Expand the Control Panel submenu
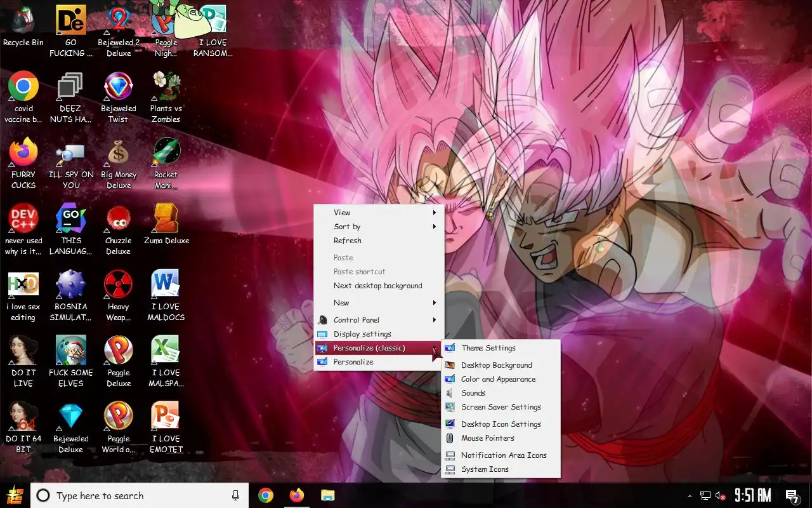Screen dimensions: 812x508 378,320
